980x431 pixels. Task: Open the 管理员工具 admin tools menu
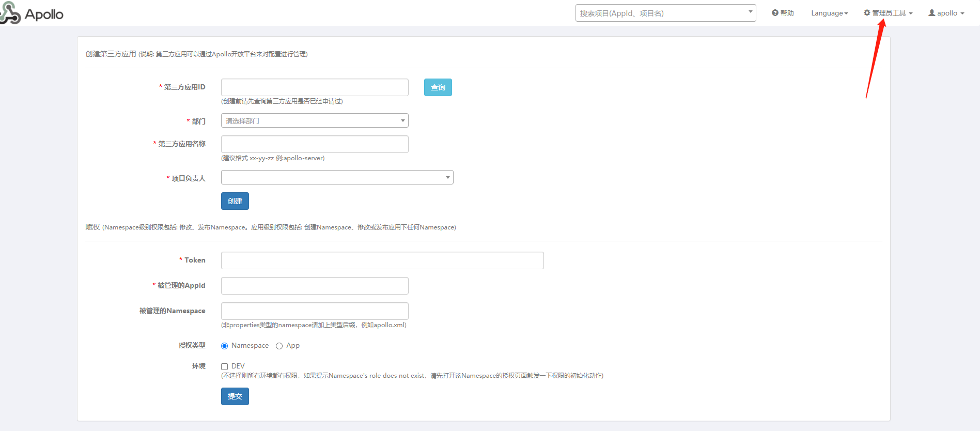[888, 13]
